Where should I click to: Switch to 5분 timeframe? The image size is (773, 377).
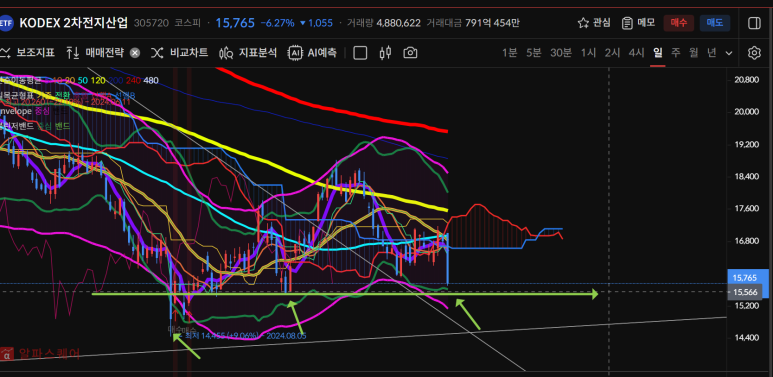click(533, 53)
